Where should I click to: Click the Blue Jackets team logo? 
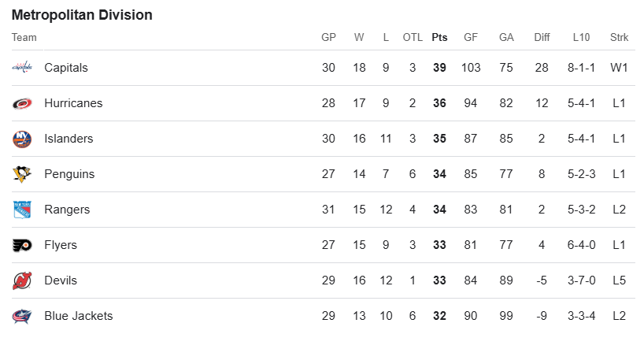pyautogui.click(x=22, y=316)
